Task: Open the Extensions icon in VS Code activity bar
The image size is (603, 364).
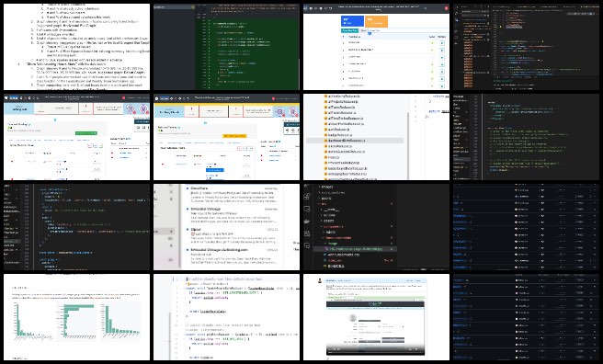Action: pyautogui.click(x=307, y=197)
